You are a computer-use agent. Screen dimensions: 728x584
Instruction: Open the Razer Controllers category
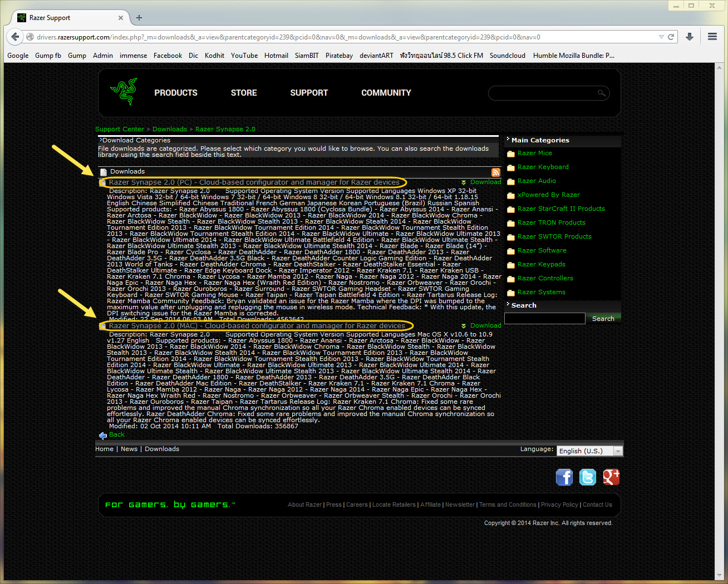(x=545, y=278)
